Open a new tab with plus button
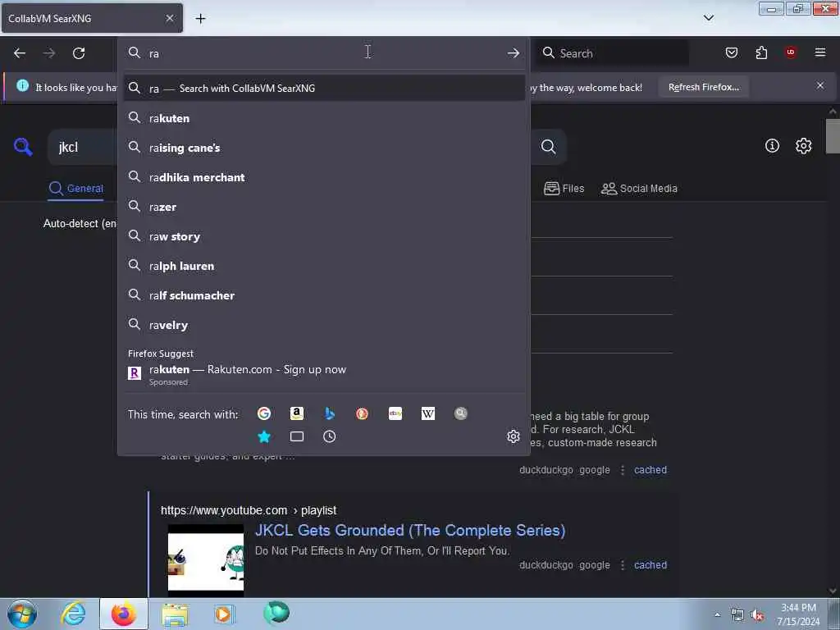Image resolution: width=840 pixels, height=630 pixels. (x=200, y=19)
